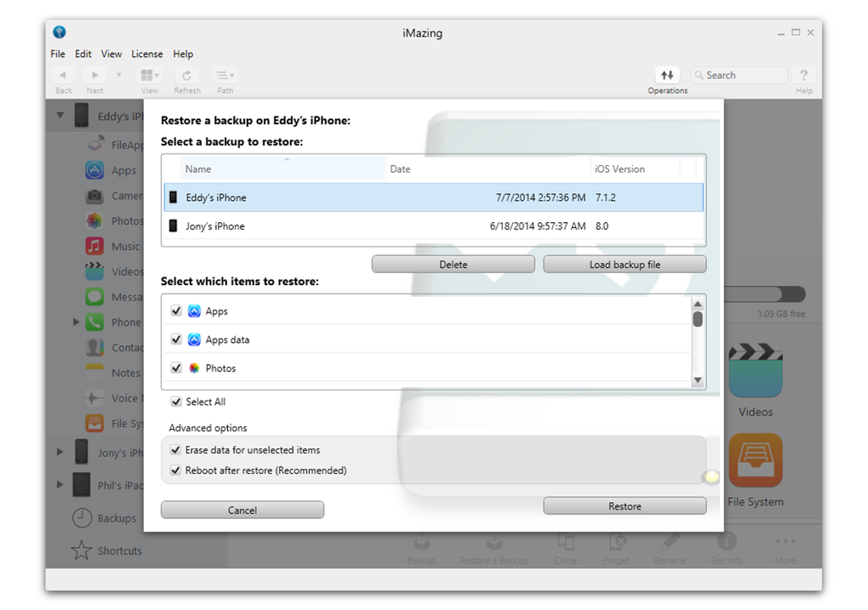The width and height of the screenshot is (868, 610).
Task: Click the Next arrow toolbar icon
Action: (94, 75)
